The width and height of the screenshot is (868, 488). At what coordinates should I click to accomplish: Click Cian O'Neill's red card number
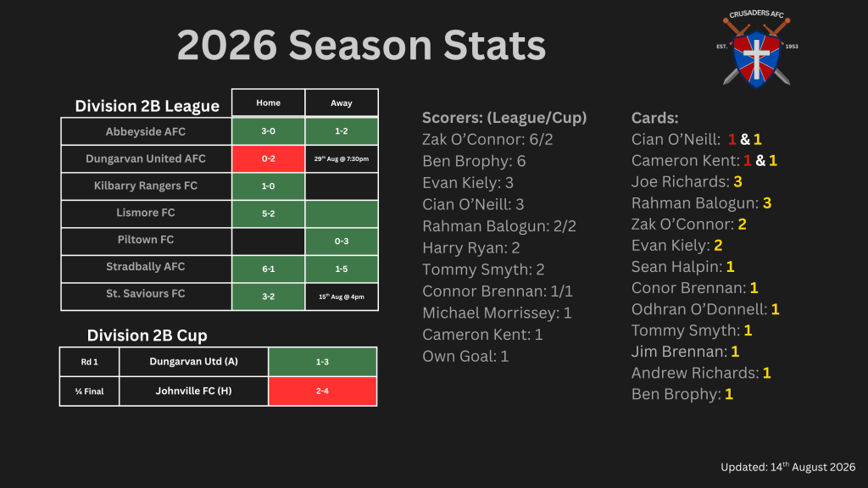coord(732,140)
